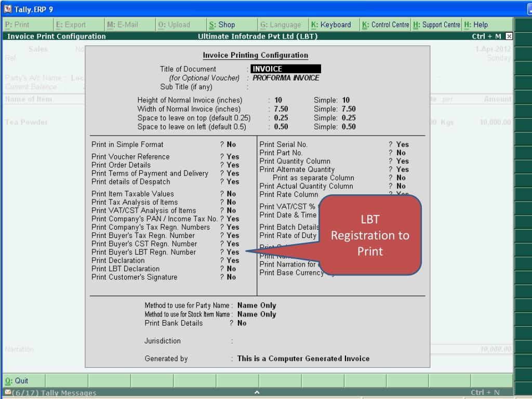The height and width of the screenshot is (399, 532).
Task: Click Ctrl + N at bottom right
Action: (x=485, y=393)
